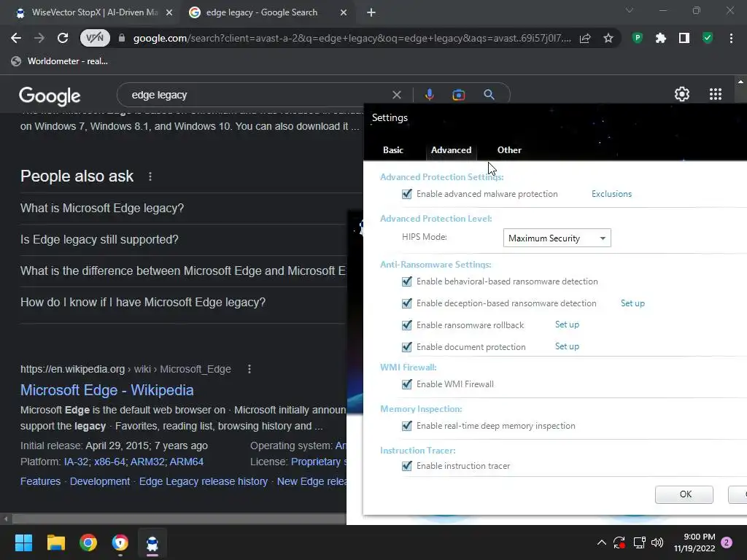Select the Advanced settings tab
Image resolution: width=747 pixels, height=560 pixels.
coord(451,150)
